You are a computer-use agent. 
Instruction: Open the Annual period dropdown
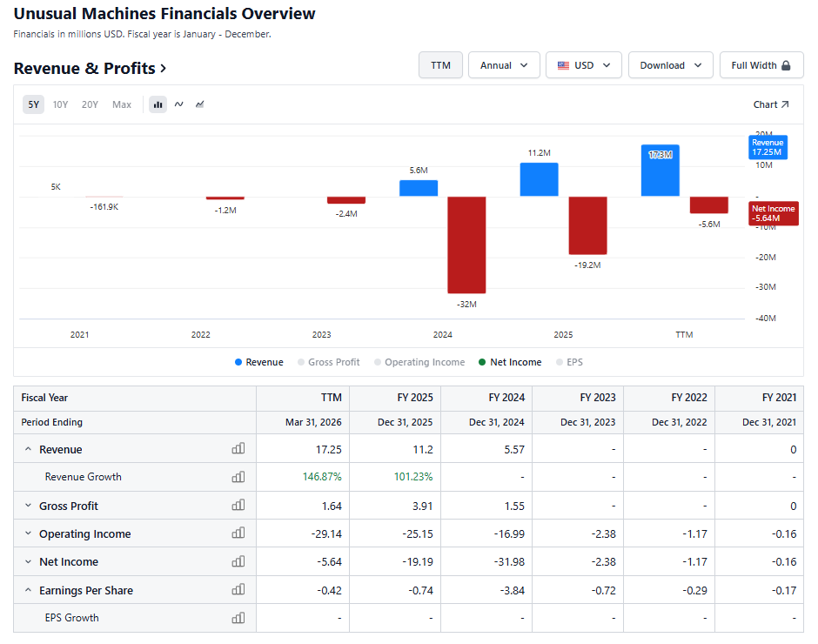pos(504,65)
